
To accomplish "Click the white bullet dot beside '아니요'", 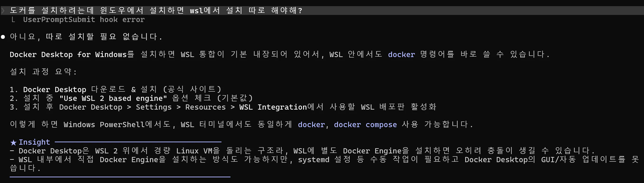I will pos(3,37).
